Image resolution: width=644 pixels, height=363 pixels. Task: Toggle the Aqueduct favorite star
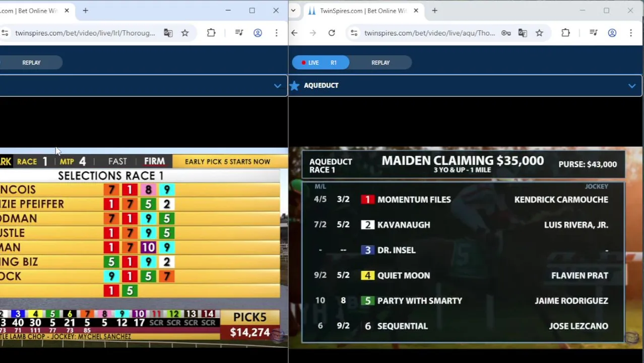tap(295, 85)
